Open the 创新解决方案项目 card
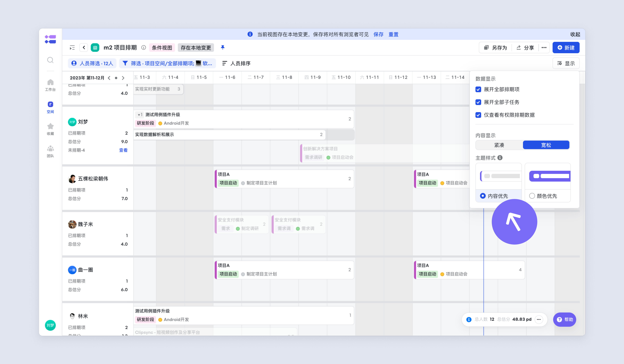Viewport: 624px width, 364px height. 385,153
